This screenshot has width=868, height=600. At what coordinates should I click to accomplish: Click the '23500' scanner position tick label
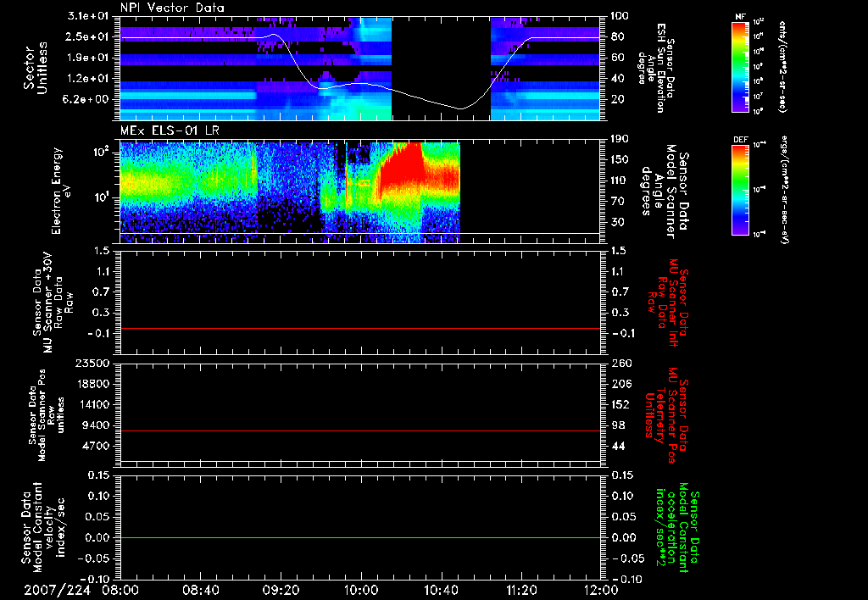click(92, 364)
